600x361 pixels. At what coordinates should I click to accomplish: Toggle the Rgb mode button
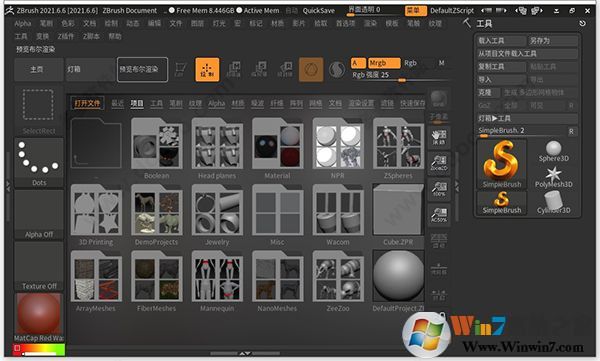click(411, 63)
